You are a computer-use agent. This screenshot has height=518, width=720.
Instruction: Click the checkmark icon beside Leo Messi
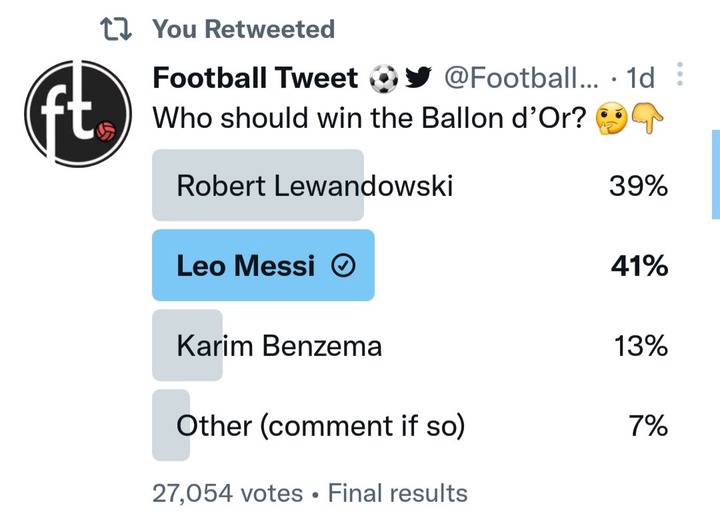343,266
